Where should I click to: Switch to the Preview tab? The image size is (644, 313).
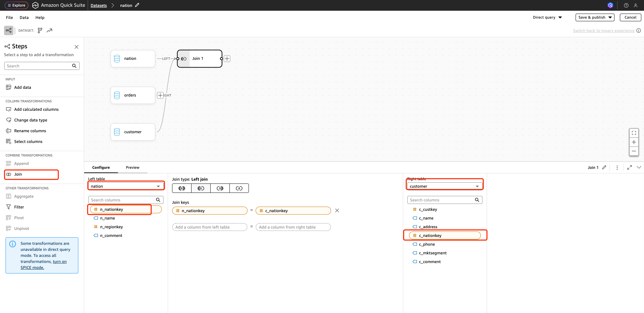pos(132,168)
